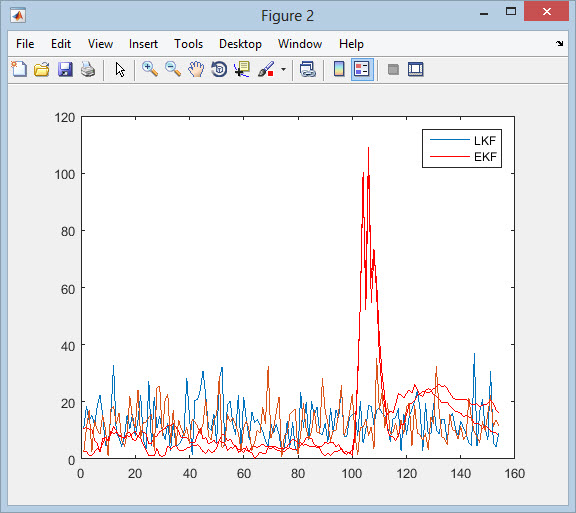Screen dimensions: 576x513
Task: Select the Zoom Out magnifier tool
Action: click(173, 69)
